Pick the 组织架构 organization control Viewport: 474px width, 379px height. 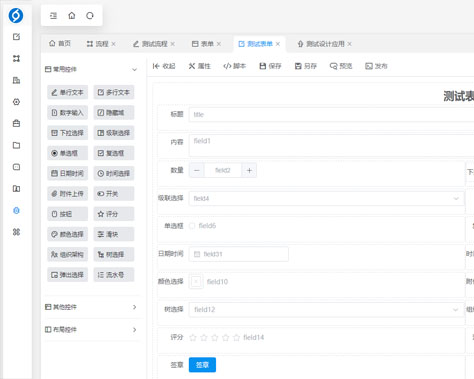point(68,255)
